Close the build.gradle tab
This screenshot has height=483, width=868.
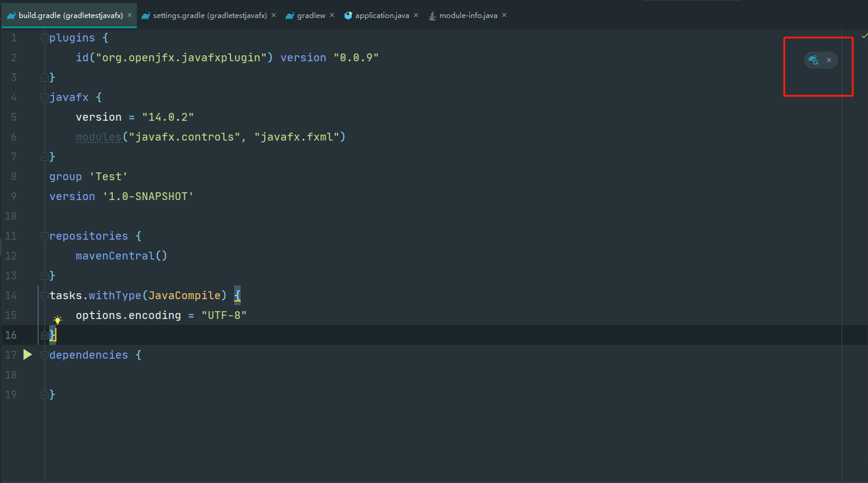point(130,16)
